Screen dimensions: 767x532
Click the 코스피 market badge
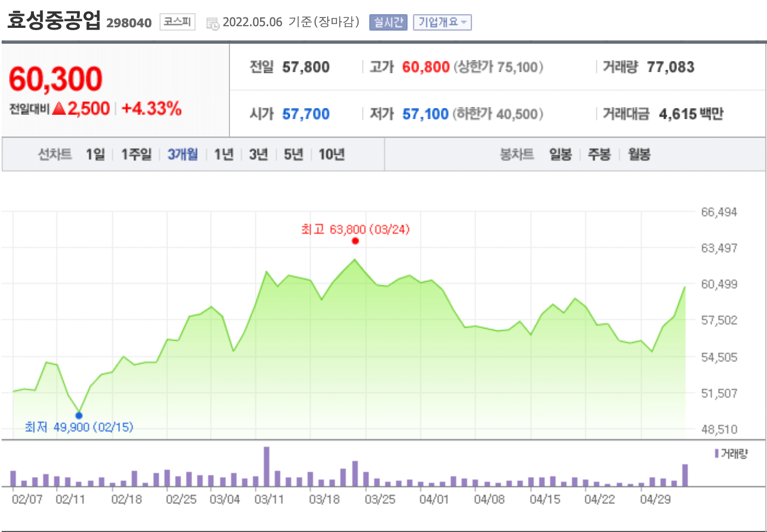177,22
